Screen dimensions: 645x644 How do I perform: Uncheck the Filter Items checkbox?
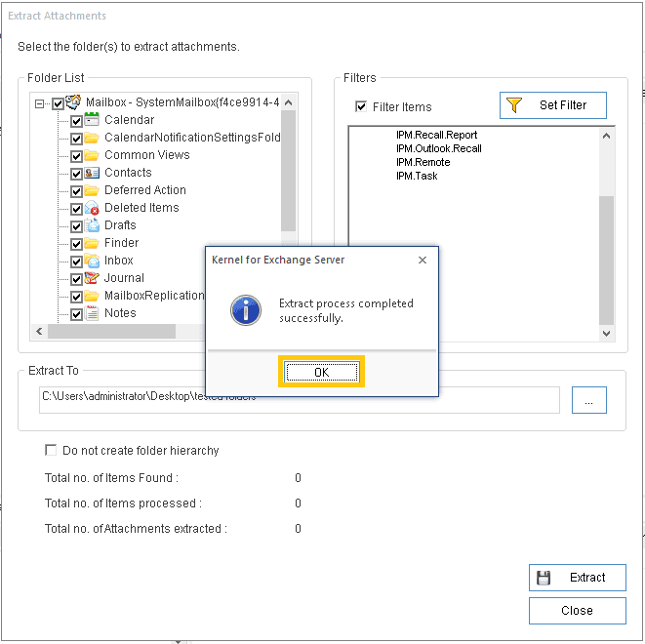[x=361, y=106]
